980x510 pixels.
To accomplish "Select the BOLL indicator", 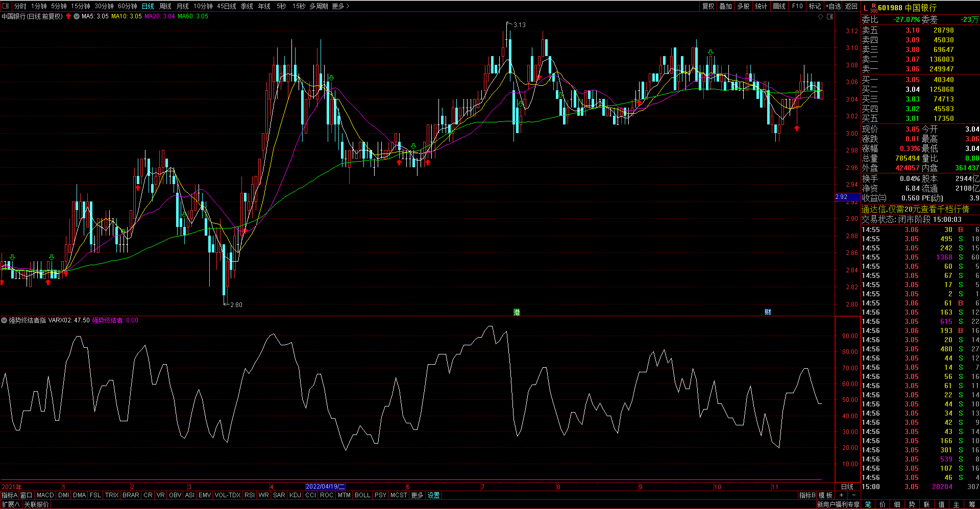I will coord(362,495).
